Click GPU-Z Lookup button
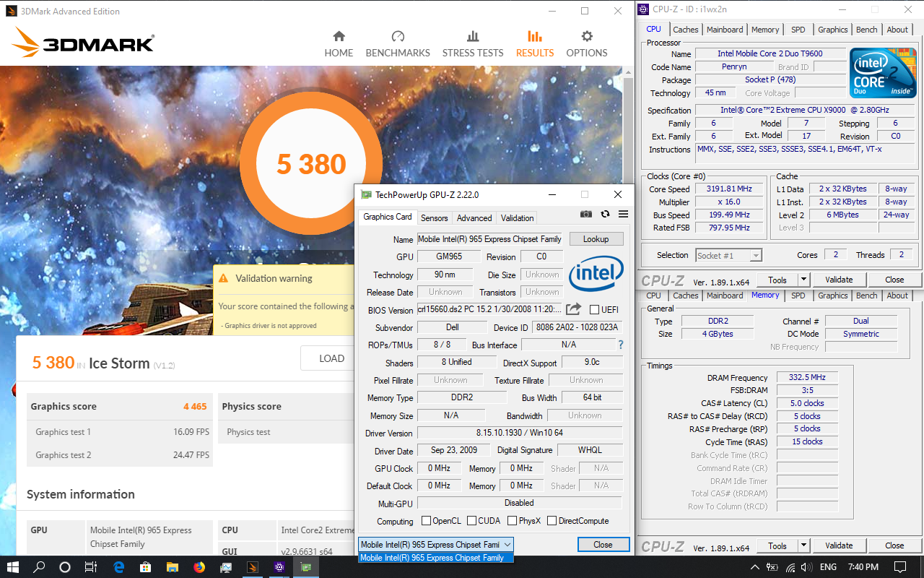 point(596,238)
